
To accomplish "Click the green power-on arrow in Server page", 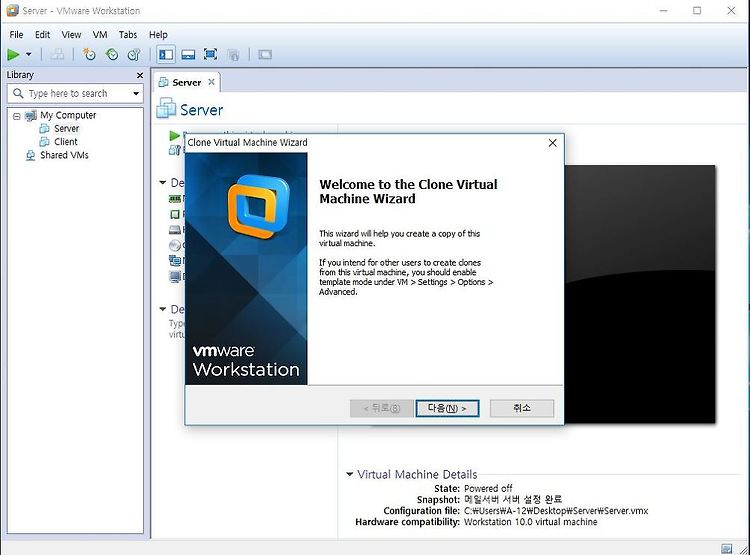I will [174, 136].
